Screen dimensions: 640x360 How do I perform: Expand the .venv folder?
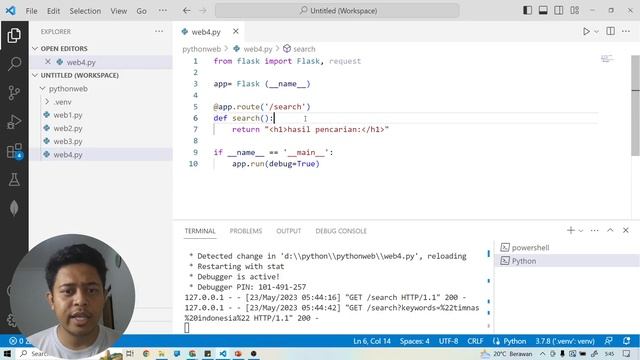click(x=47, y=102)
